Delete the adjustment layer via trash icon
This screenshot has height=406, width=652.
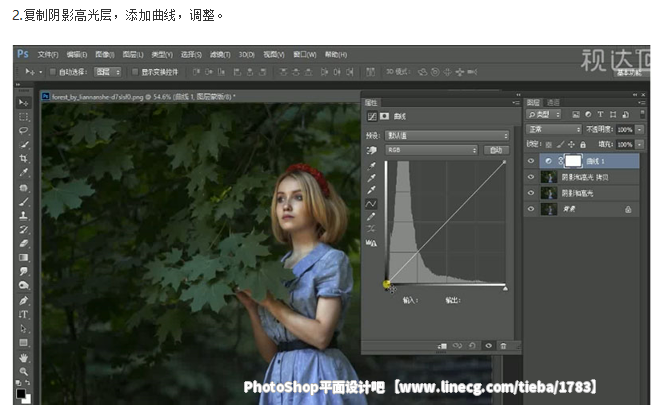pos(503,346)
